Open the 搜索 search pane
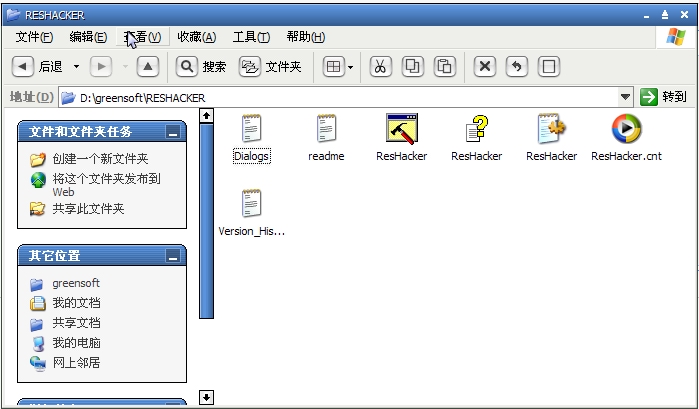Viewport: 699px width, 409px height. pyautogui.click(x=201, y=67)
